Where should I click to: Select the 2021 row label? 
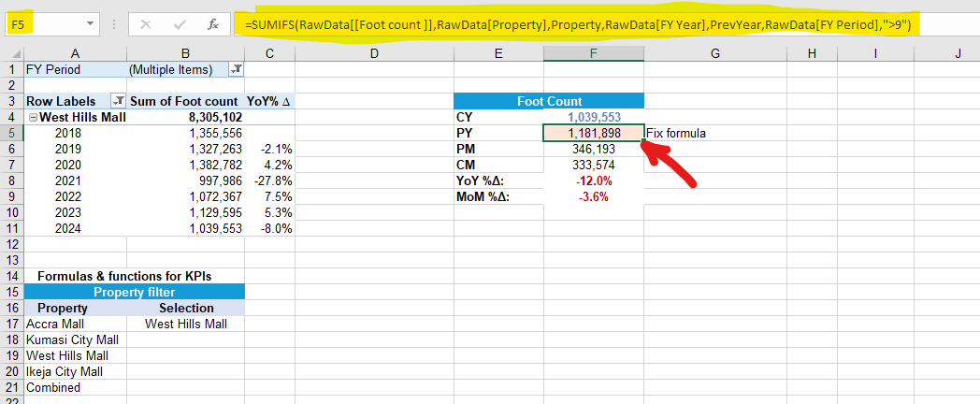(x=75, y=180)
